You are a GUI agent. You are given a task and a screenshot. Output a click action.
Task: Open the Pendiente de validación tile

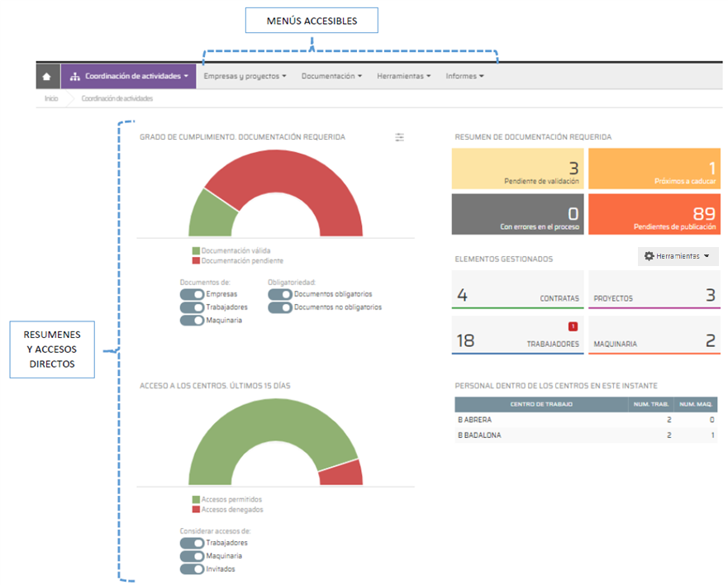tap(517, 169)
